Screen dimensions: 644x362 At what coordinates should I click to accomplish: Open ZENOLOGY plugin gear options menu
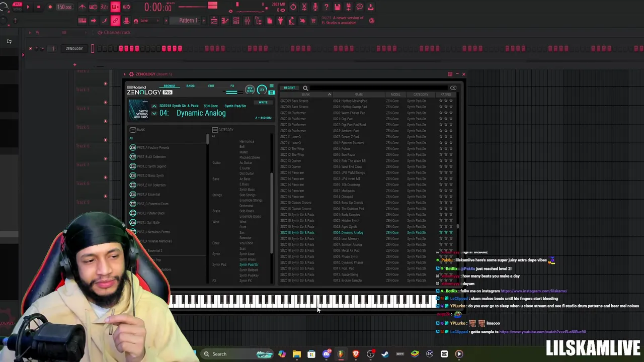131,74
